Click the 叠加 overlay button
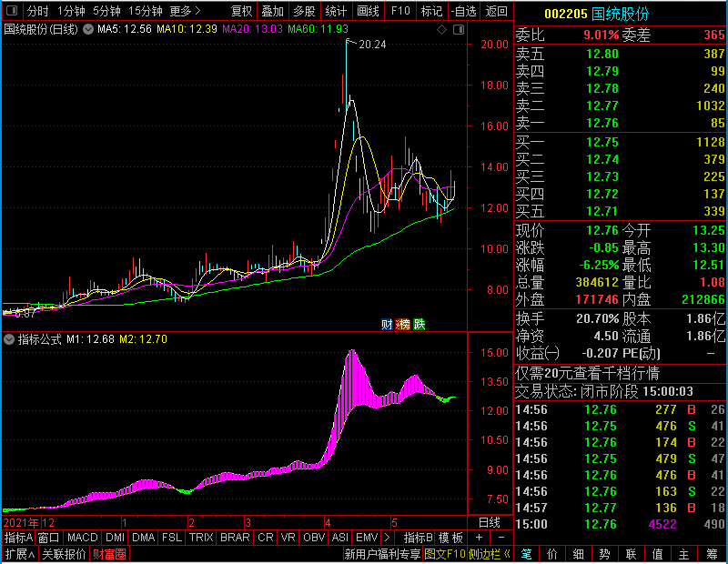Image resolution: width=728 pixels, height=564 pixels. coord(272,11)
